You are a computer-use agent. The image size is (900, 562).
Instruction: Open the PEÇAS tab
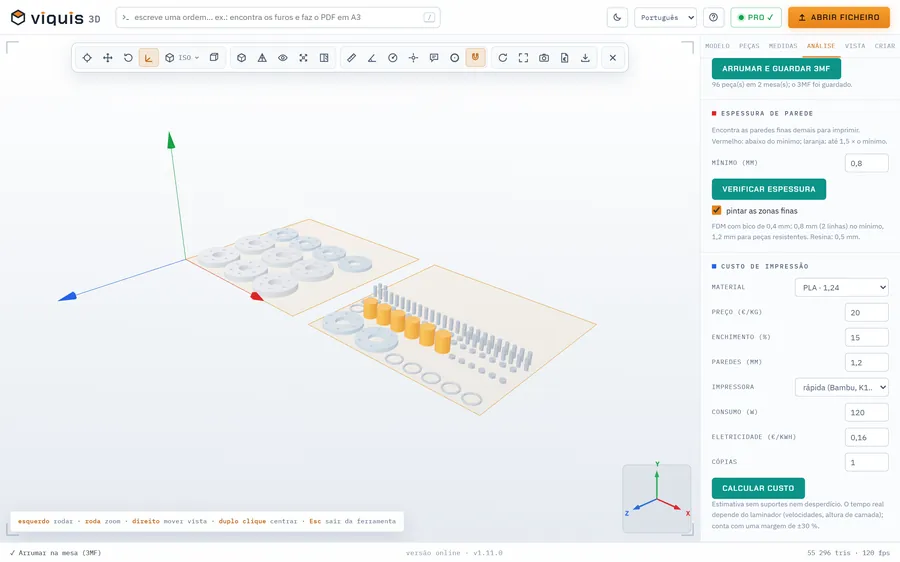point(749,46)
